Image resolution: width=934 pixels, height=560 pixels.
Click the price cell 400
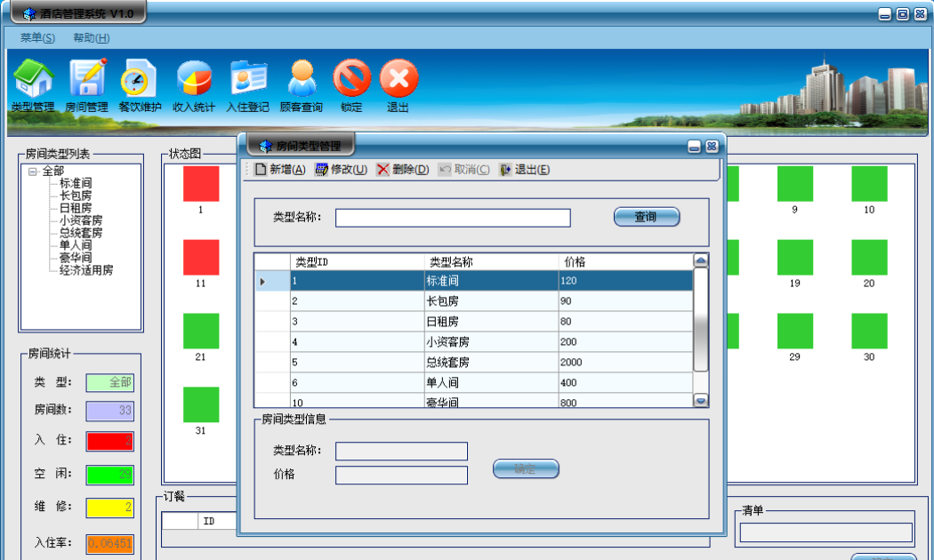pos(625,382)
